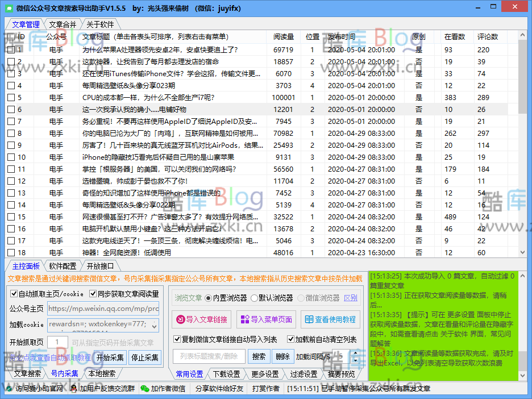The image size is (532, 399).
Task: Click 访问爱小助官网 in the status bar
Action: pyautogui.click(x=34, y=389)
